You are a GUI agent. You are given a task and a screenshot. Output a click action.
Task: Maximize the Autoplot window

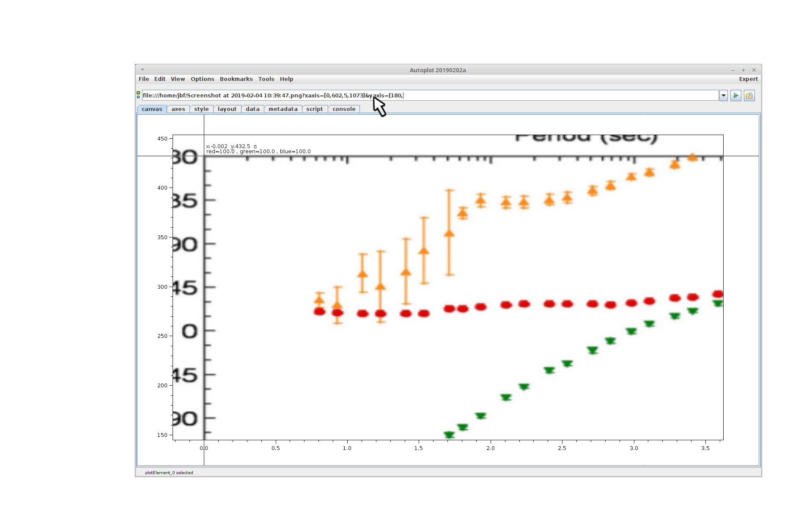coord(743,70)
